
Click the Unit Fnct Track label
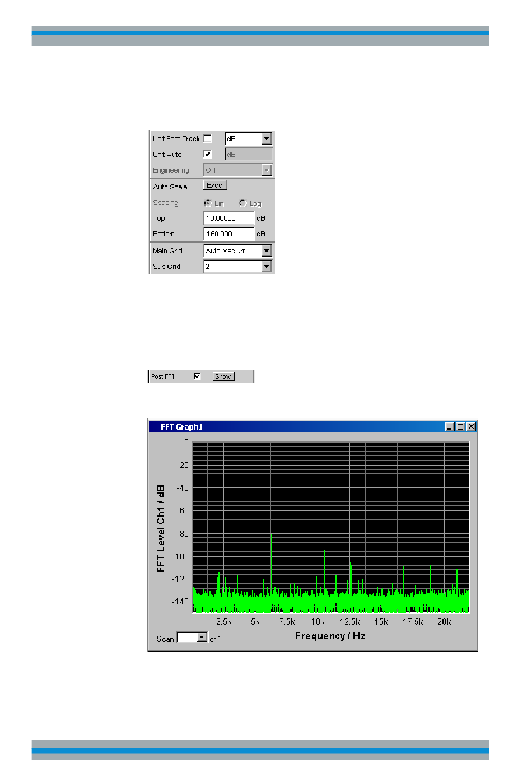point(176,139)
